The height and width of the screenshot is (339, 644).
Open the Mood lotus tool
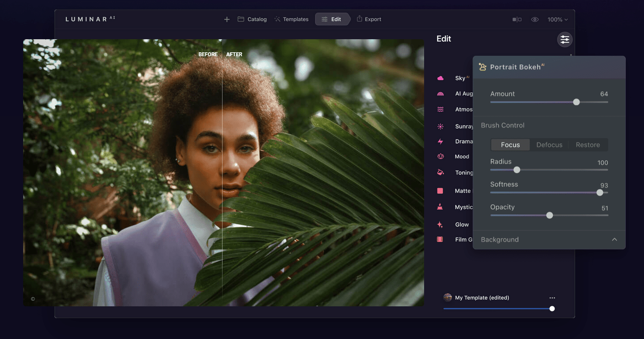pos(441,156)
